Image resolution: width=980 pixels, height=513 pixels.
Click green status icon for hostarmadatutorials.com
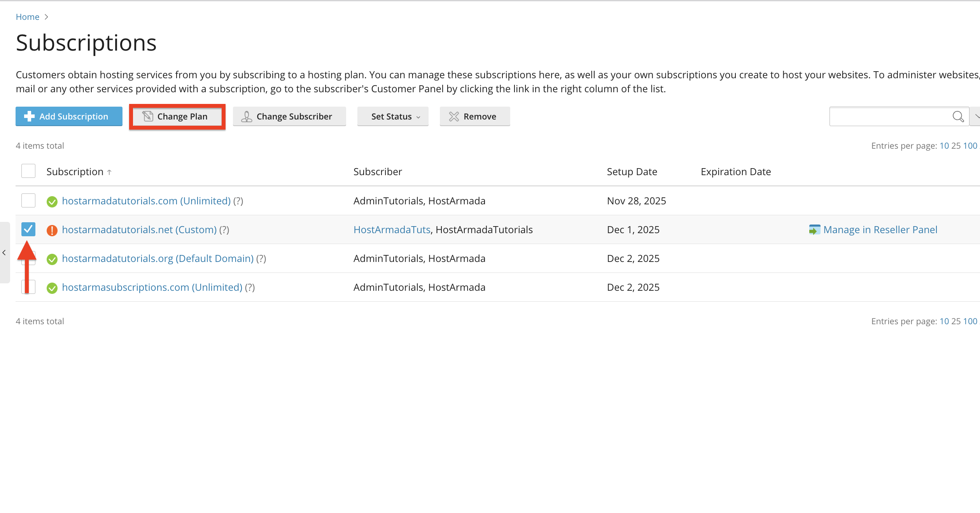(52, 201)
